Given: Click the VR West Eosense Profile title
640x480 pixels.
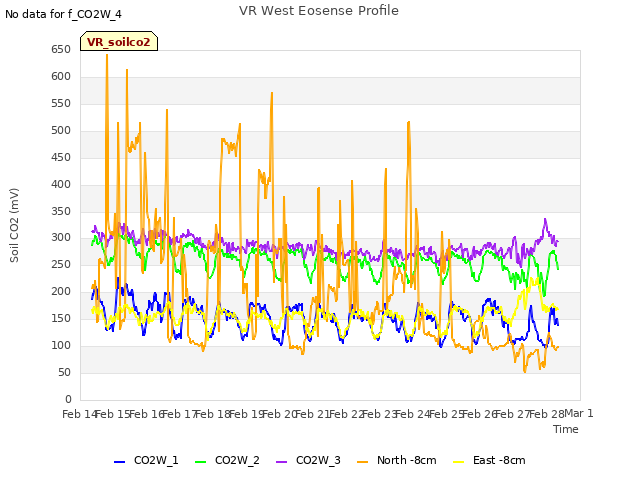Looking at the screenshot, I should pos(319,11).
